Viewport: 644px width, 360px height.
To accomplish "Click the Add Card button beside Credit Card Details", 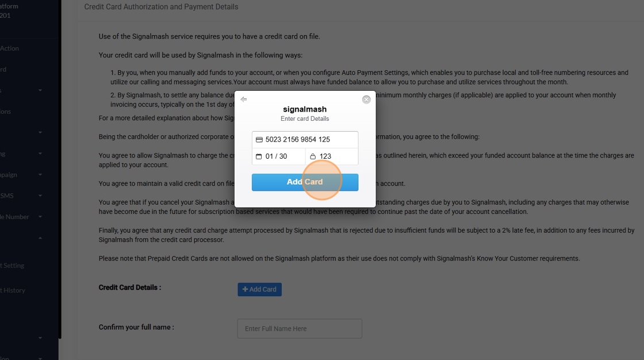I will tap(259, 289).
